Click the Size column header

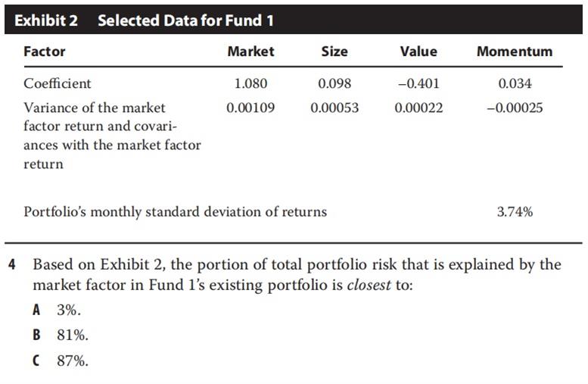(334, 52)
